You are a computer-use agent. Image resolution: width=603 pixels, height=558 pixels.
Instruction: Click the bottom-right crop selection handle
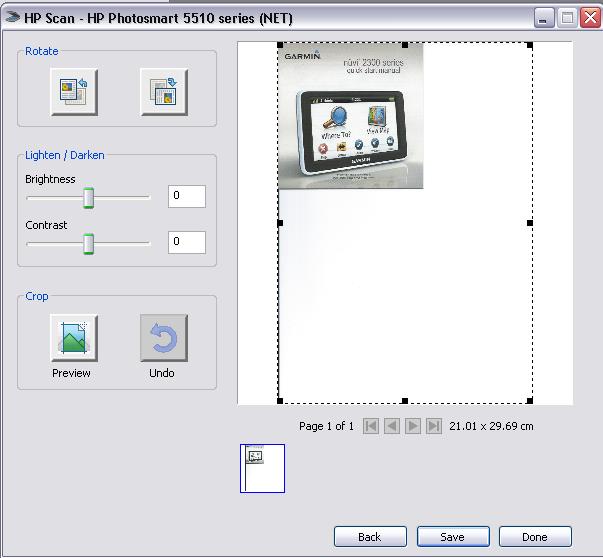click(530, 401)
